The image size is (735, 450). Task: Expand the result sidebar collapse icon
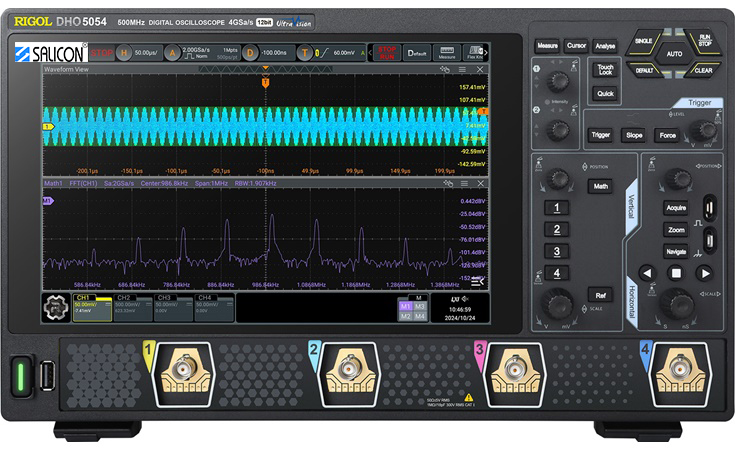(477, 281)
